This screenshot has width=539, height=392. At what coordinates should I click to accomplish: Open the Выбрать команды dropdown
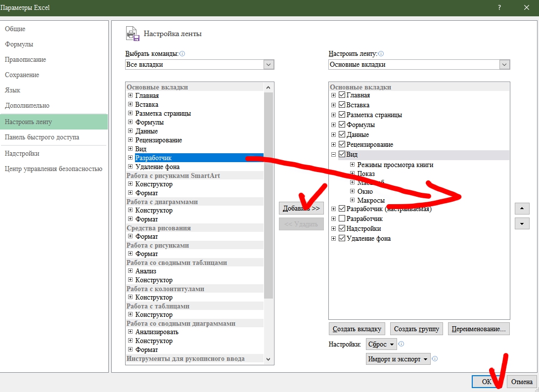269,65
